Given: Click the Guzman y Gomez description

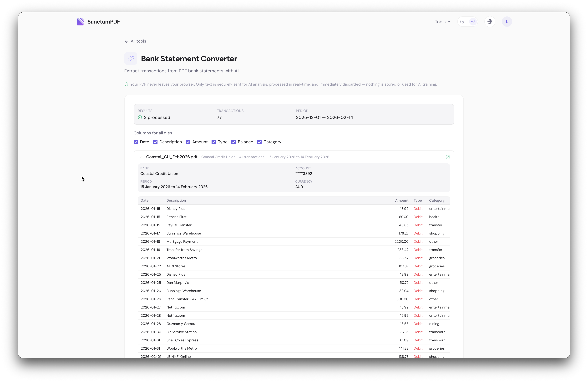Looking at the screenshot, I should pyautogui.click(x=181, y=324).
